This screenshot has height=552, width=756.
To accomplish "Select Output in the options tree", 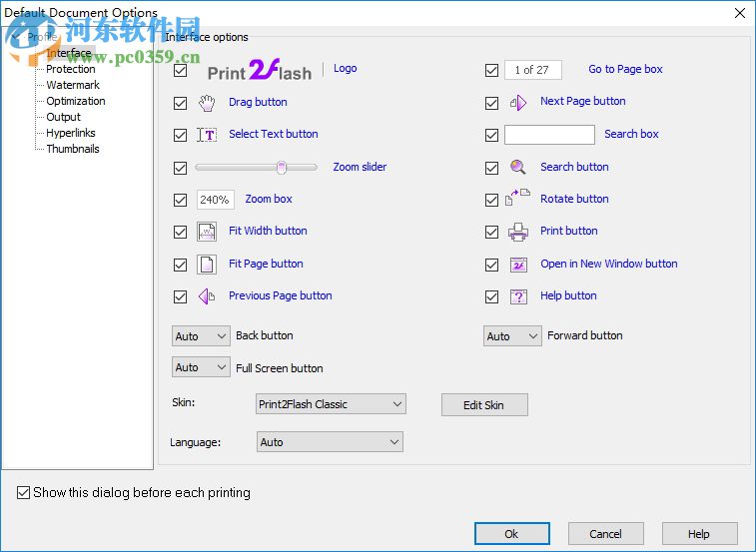I will tap(63, 117).
